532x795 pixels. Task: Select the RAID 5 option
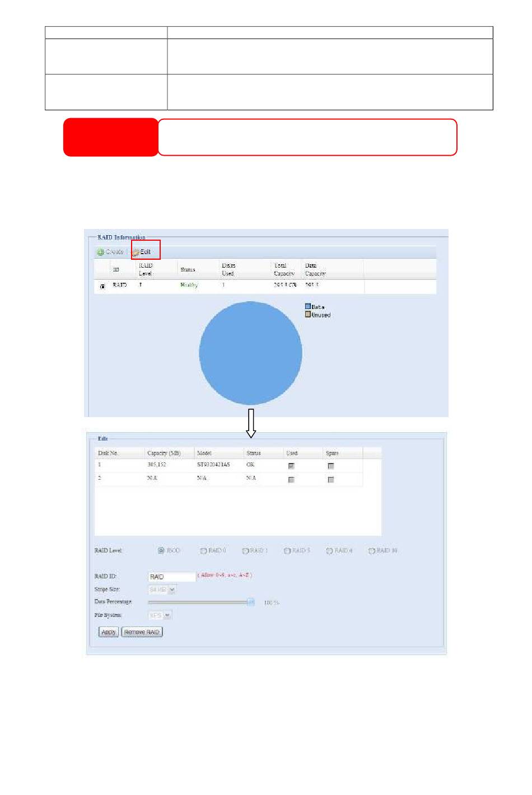pos(287,551)
